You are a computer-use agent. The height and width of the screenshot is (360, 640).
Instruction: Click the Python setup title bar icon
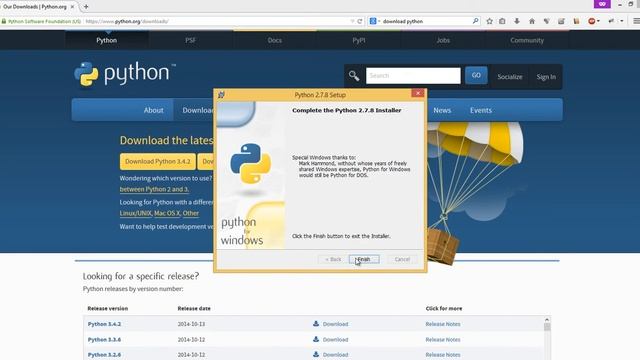click(221, 95)
